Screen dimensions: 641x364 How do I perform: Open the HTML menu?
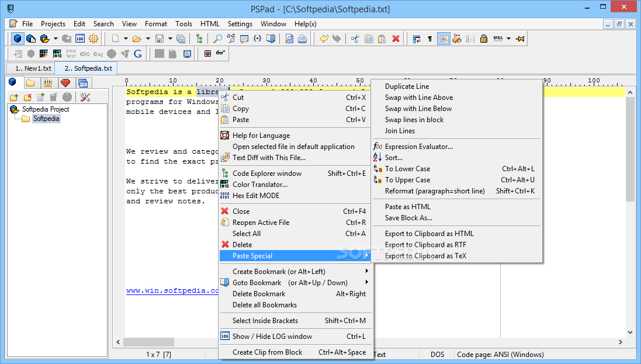click(x=210, y=24)
